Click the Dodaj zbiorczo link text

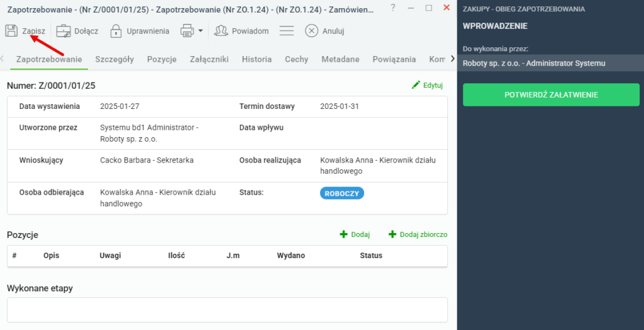(423, 234)
